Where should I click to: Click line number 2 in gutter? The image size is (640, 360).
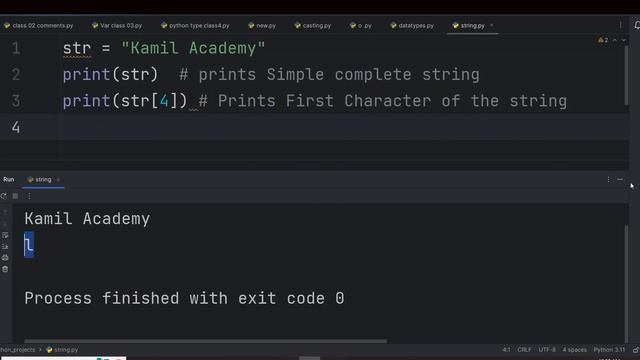point(16,75)
